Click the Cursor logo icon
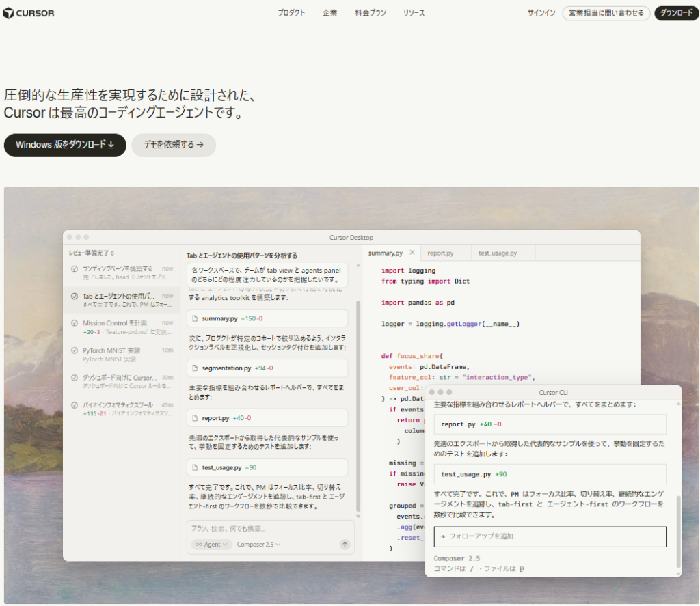This screenshot has height=606, width=700. coord(8,13)
